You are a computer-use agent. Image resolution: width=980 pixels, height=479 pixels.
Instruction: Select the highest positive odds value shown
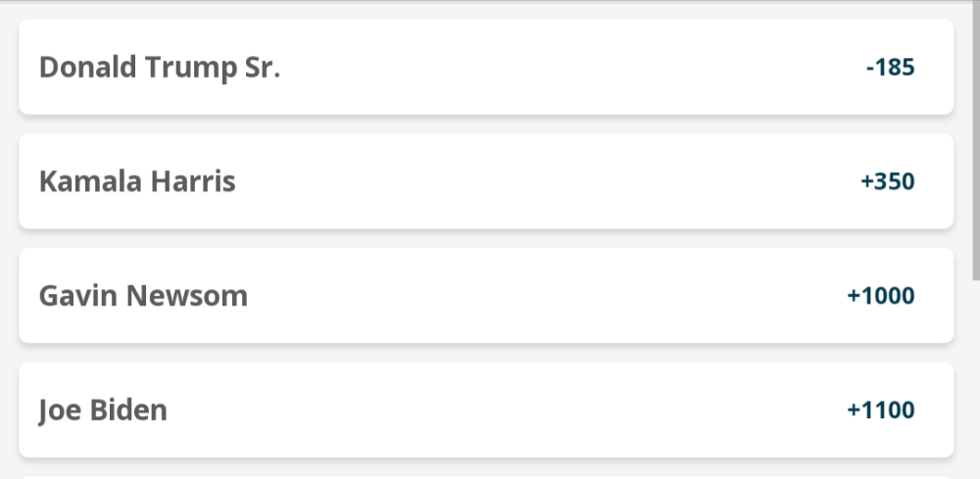(881, 409)
